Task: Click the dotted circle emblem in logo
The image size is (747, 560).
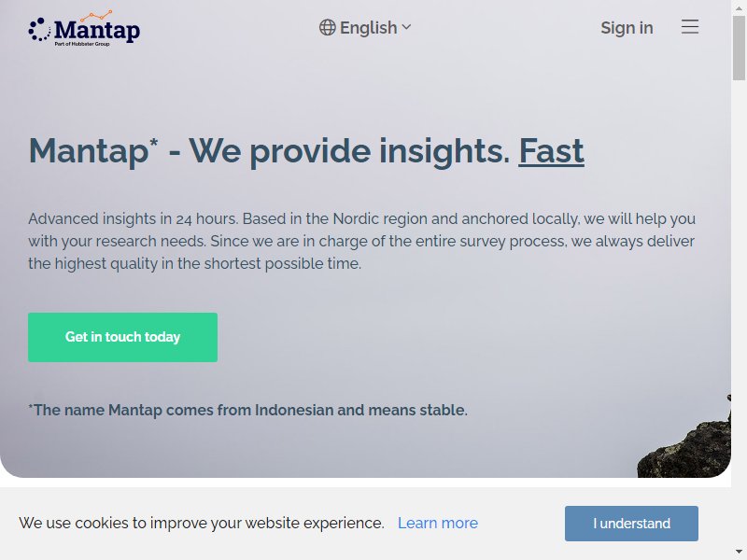Action: tap(39, 30)
